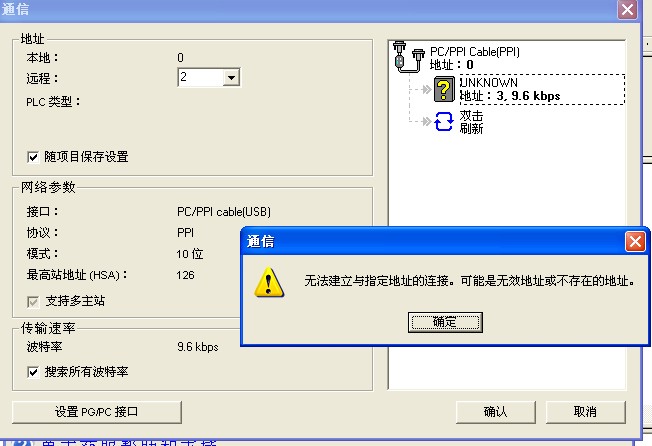Click the 确认 button

(x=496, y=412)
